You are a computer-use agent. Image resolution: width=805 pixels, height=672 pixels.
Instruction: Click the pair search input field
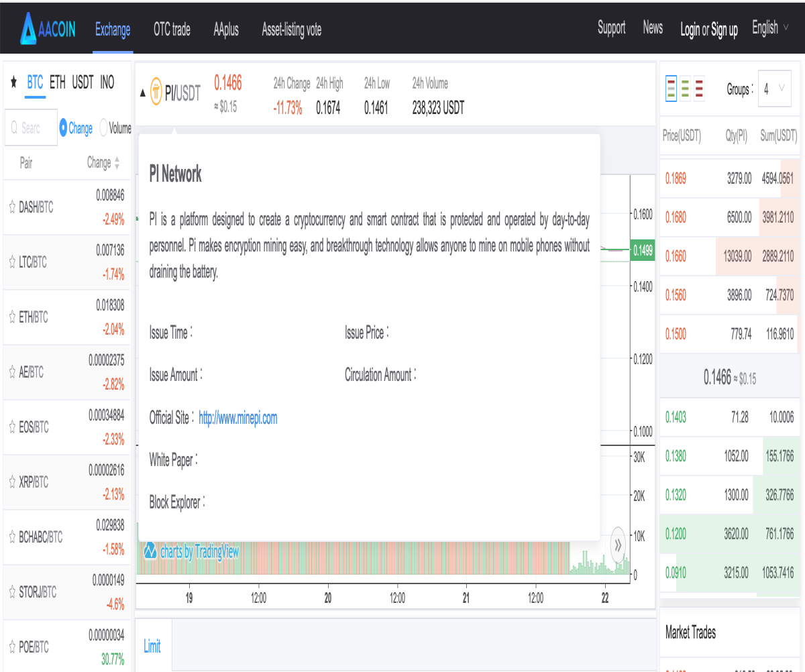(31, 127)
